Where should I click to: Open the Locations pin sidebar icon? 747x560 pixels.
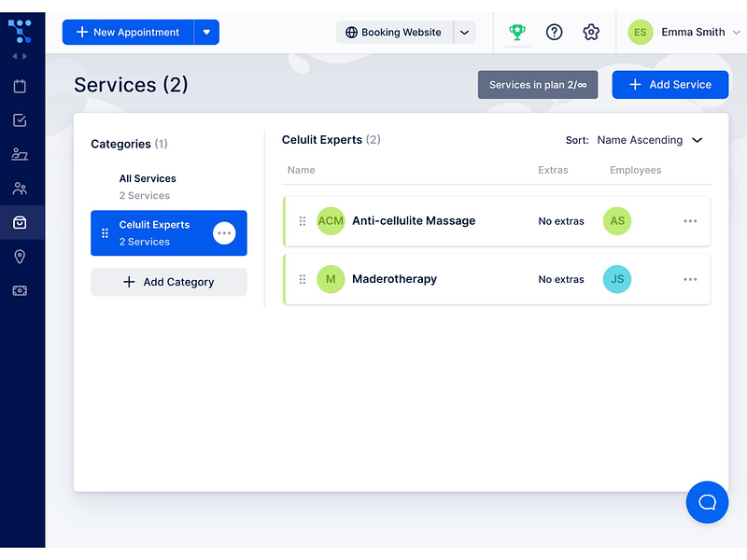pos(20,257)
